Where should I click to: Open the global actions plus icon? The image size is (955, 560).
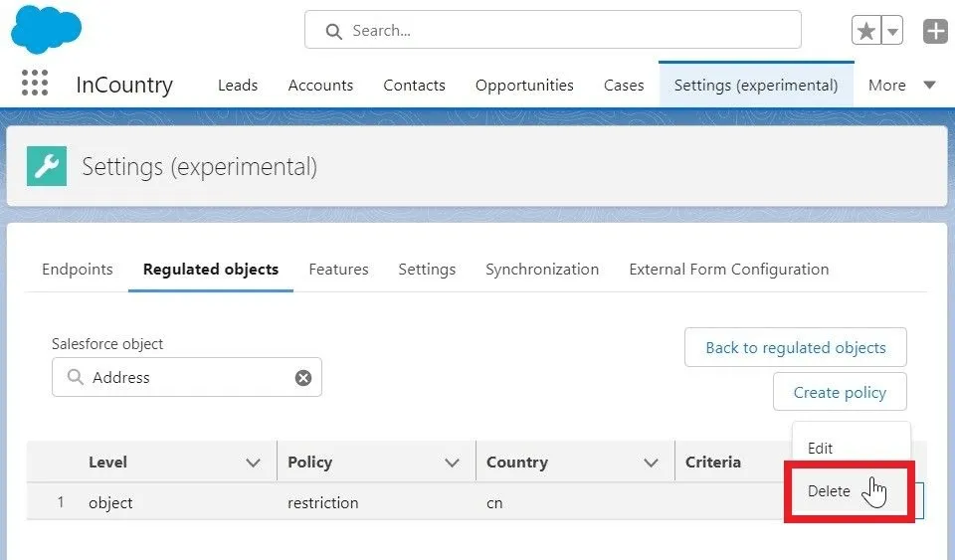pyautogui.click(x=935, y=31)
